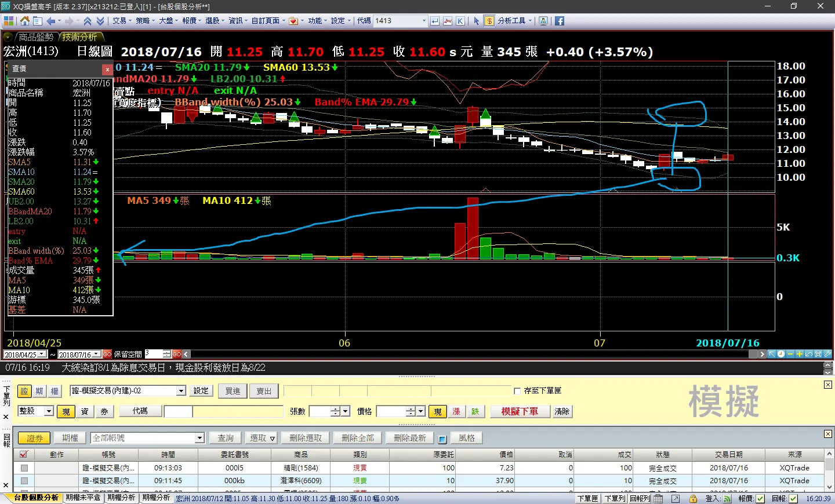Switch to the 技術分析 tab

[x=79, y=37]
